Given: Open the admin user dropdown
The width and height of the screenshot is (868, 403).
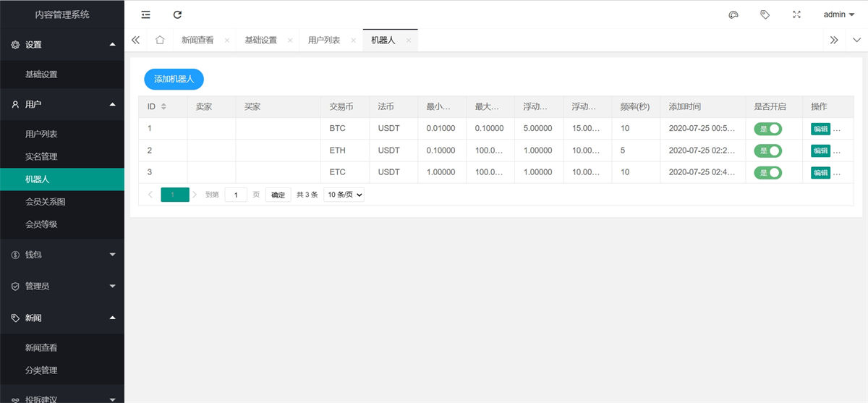Looking at the screenshot, I should 838,14.
